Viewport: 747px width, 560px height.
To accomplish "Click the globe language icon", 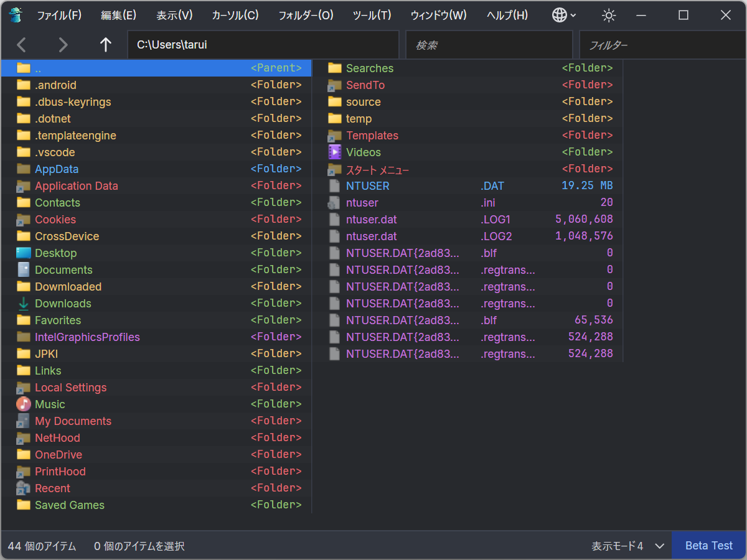I will [558, 14].
